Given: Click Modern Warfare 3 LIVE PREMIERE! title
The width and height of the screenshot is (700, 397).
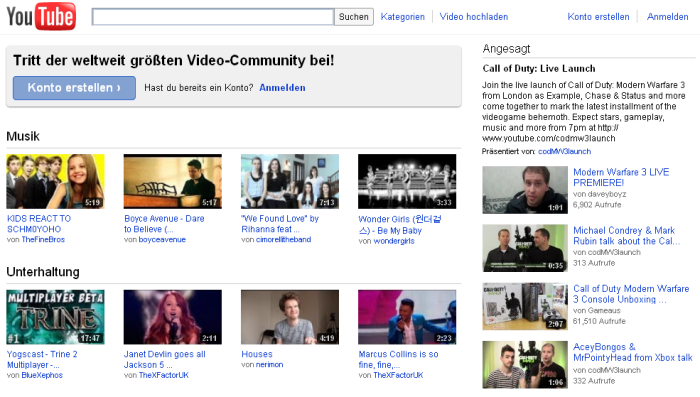Looking at the screenshot, I should coord(621,177).
